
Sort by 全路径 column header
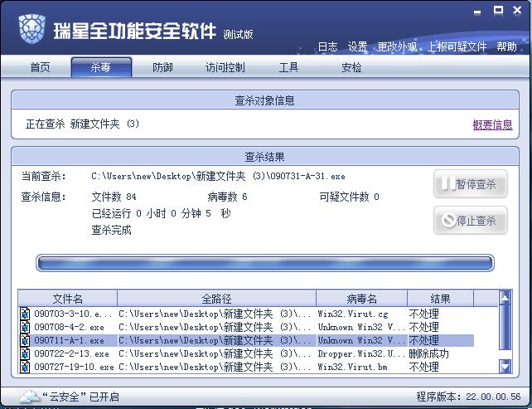[x=216, y=299]
